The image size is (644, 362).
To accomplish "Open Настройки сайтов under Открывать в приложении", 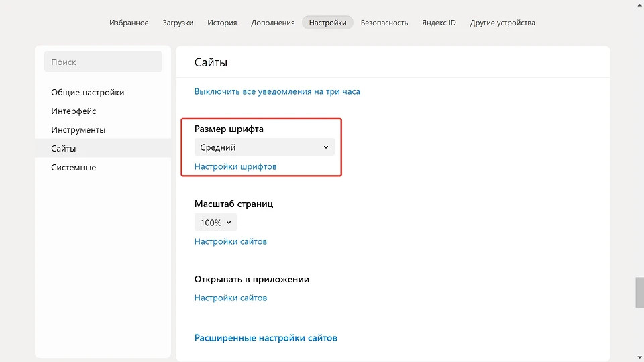I will [x=231, y=298].
